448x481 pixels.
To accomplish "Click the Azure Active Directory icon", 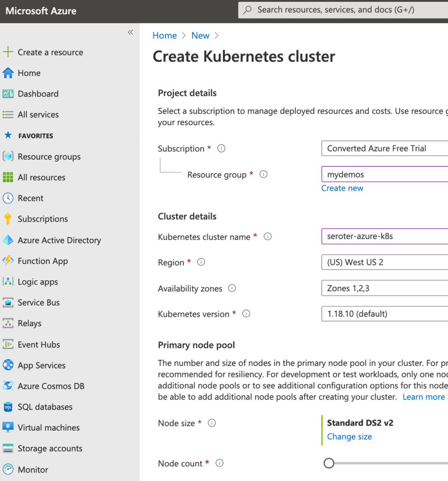I will click(x=8, y=240).
